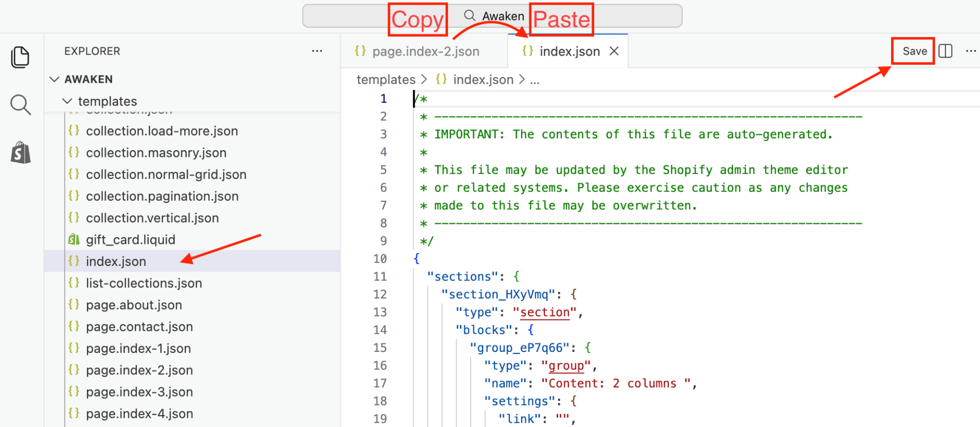Screen dimensions: 980x427
Task: Switch to the page.index-2.json tab
Action: click(x=424, y=51)
